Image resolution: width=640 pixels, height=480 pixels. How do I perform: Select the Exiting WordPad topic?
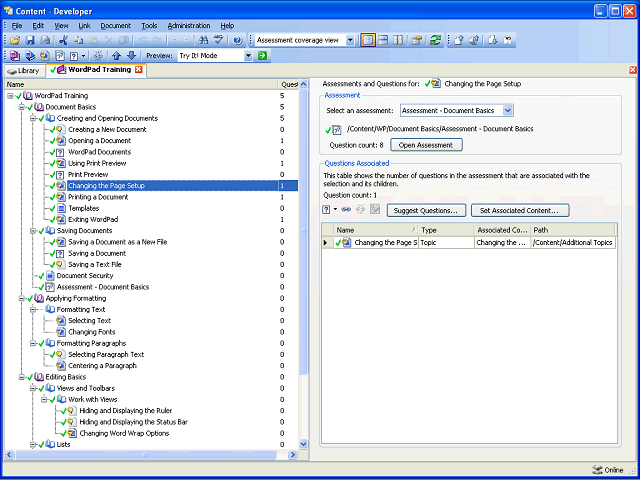tap(93, 220)
